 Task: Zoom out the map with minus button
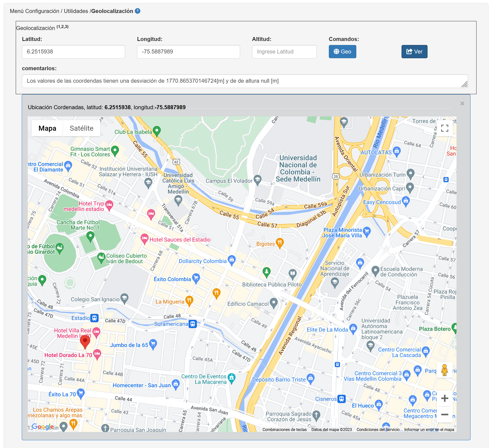pyautogui.click(x=445, y=415)
